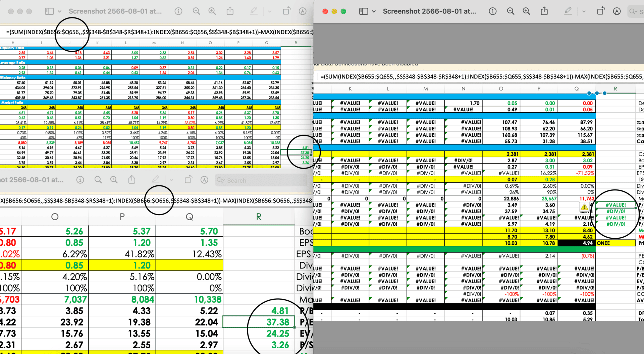644x354 pixels.
Task: Click the Share icon in the bottom-left window
Action: 132,180
